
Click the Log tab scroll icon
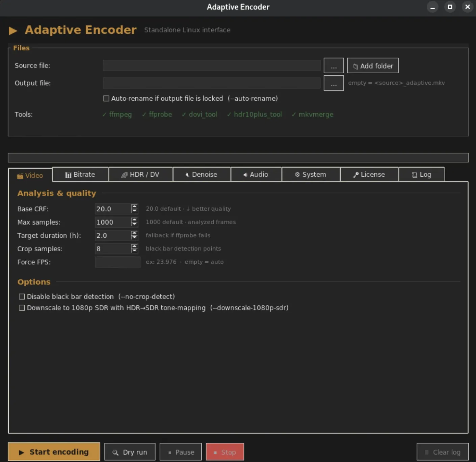(x=415, y=175)
